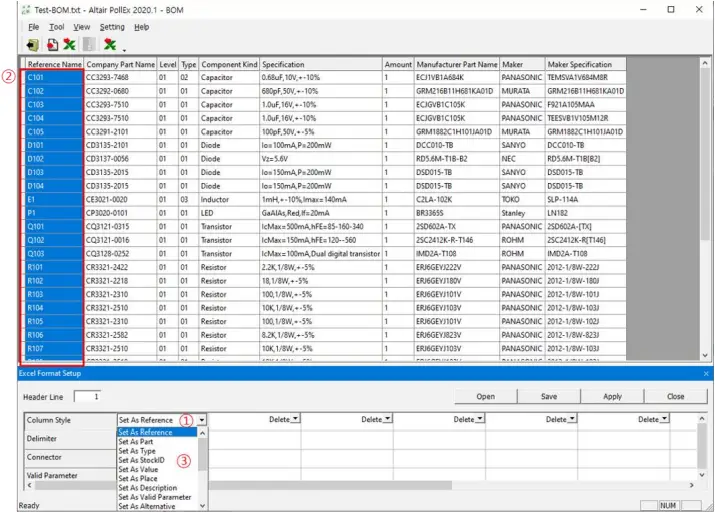Click the Stanley maker cell
The width and height of the screenshot is (715, 513).
(522, 213)
